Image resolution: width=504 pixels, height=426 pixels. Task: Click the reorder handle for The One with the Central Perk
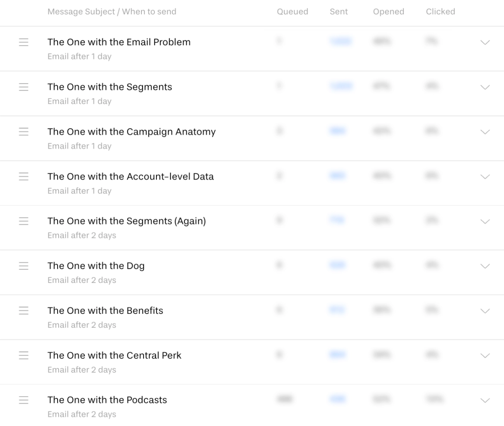pyautogui.click(x=24, y=355)
